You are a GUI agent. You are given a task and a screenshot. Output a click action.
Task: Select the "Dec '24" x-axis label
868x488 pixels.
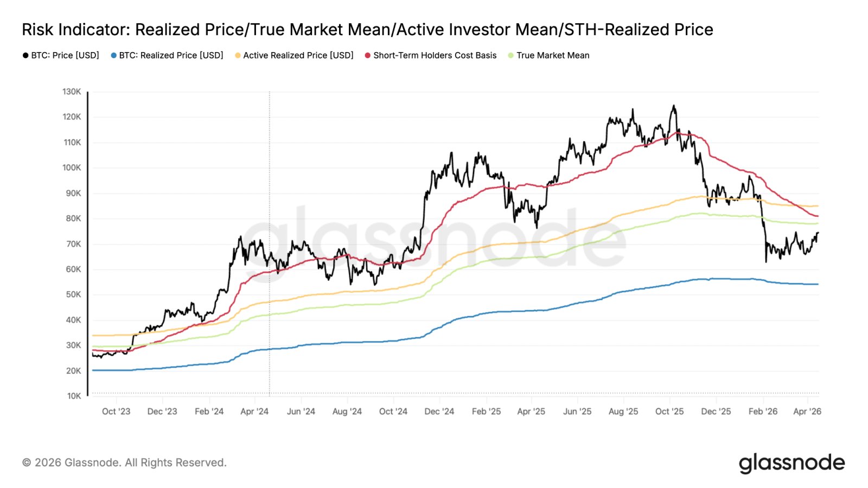point(439,412)
